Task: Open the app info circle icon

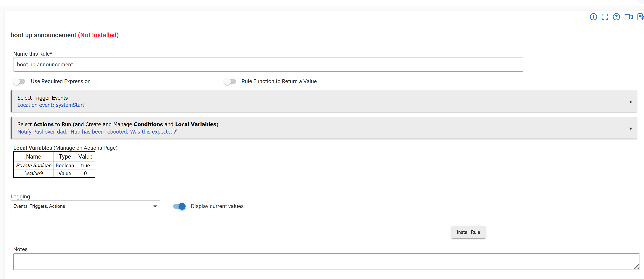Action: click(593, 17)
